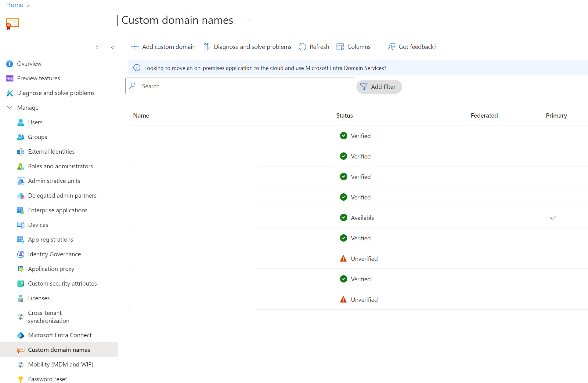588x383 pixels.
Task: Click the Cross-tenant synchronization icon
Action: (21, 317)
